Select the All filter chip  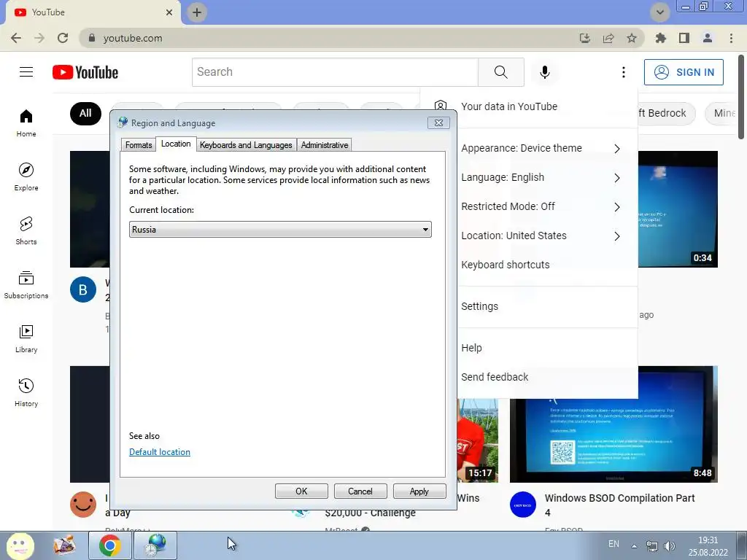pos(85,113)
